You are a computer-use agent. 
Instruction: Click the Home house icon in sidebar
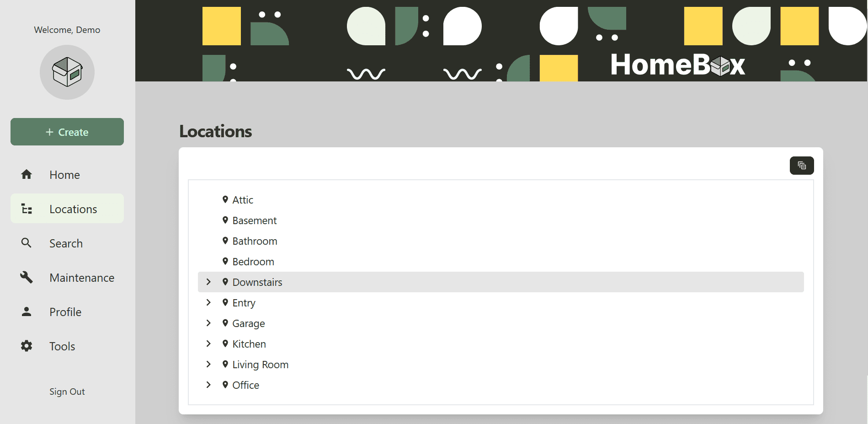pyautogui.click(x=27, y=174)
